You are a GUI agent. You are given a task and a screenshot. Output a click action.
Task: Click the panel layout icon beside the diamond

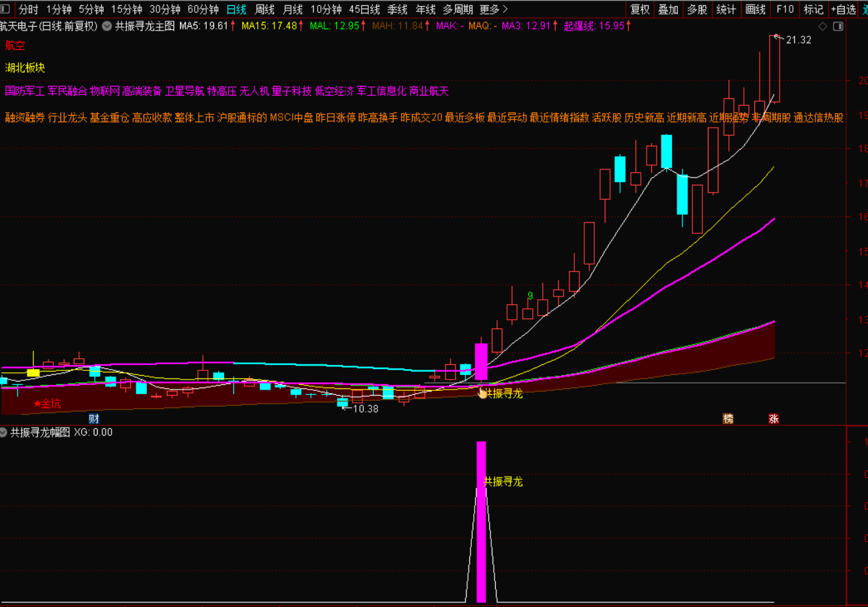pyautogui.click(x=837, y=27)
